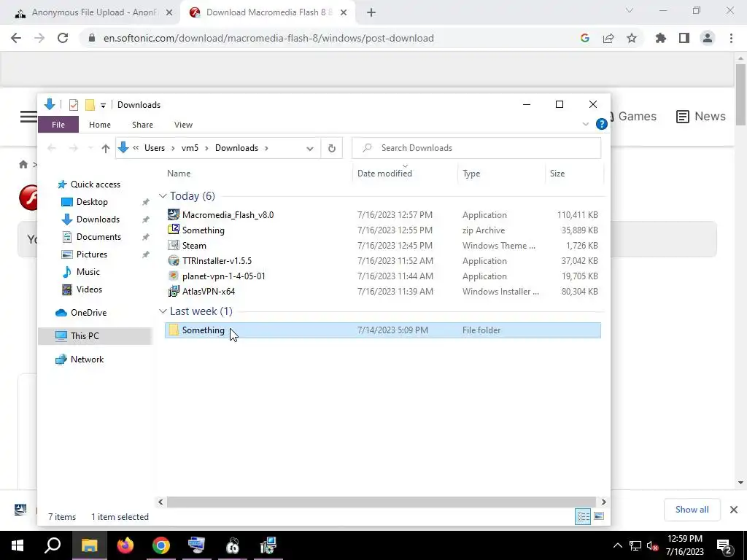The image size is (747, 560).
Task: Select the planet-vpn-1-4-05-01 file icon
Action: click(x=174, y=276)
